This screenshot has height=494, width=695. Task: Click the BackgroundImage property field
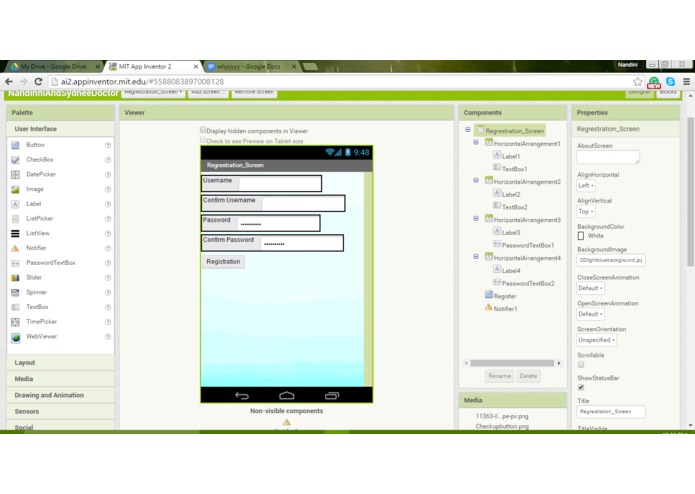coord(611,261)
